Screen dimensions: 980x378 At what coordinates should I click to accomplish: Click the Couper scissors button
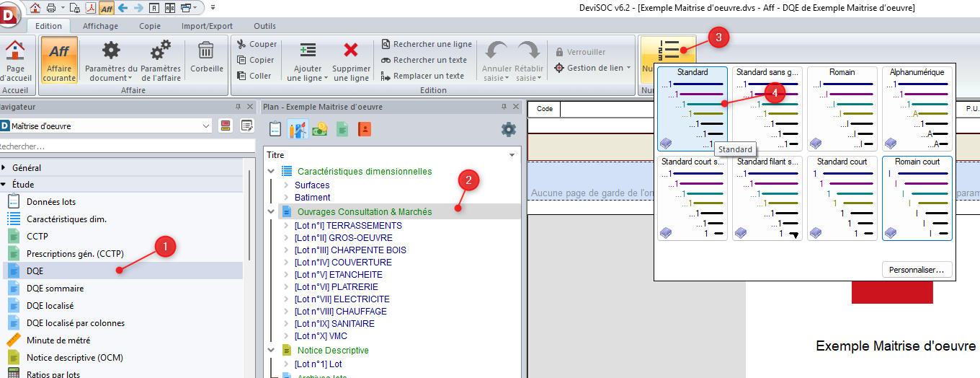click(x=257, y=44)
